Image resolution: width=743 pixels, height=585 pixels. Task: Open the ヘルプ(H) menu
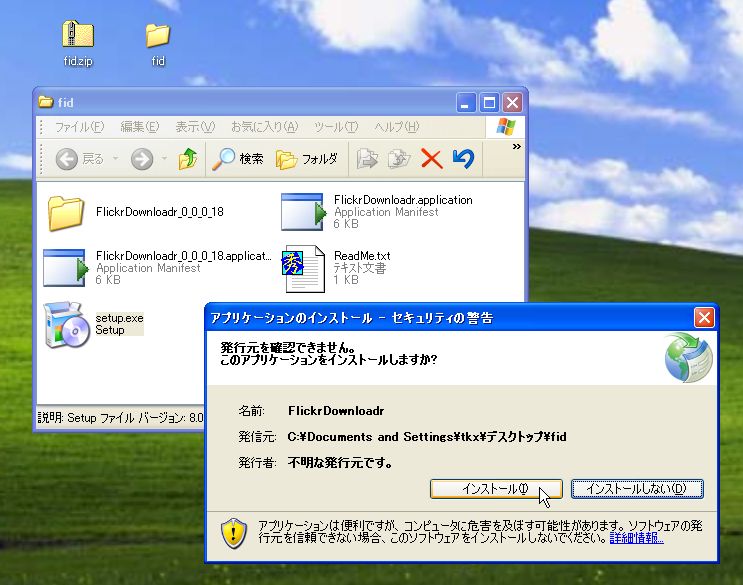tap(397, 127)
